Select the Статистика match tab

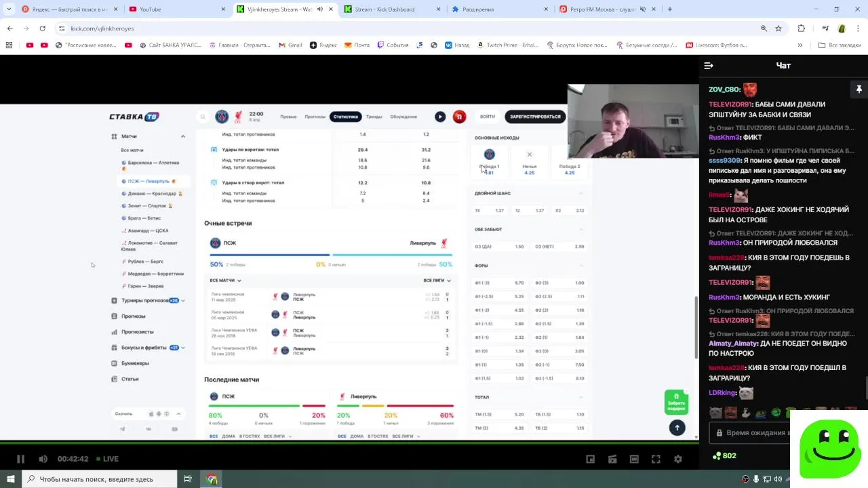[x=346, y=117]
